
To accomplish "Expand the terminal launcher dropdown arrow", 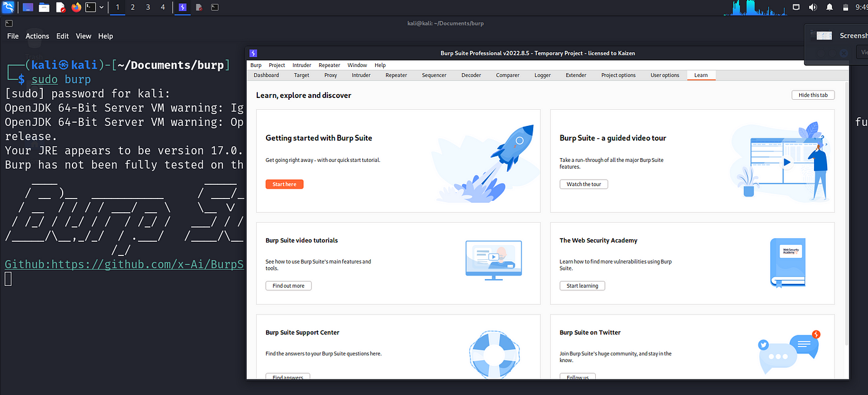I will pos(102,7).
